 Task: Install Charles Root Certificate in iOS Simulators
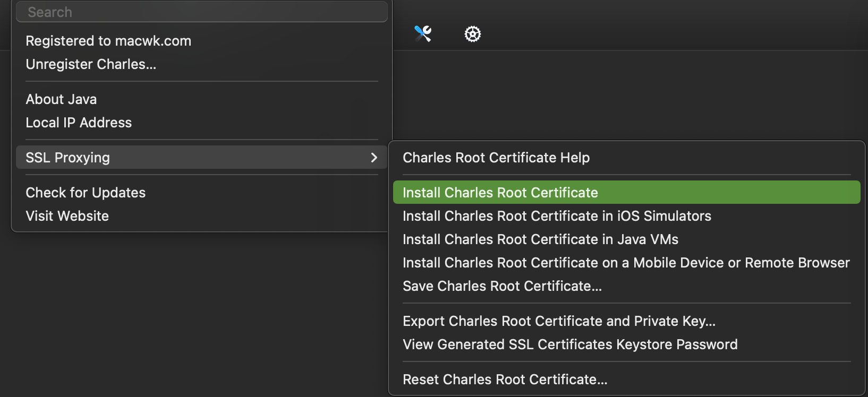(x=627, y=216)
